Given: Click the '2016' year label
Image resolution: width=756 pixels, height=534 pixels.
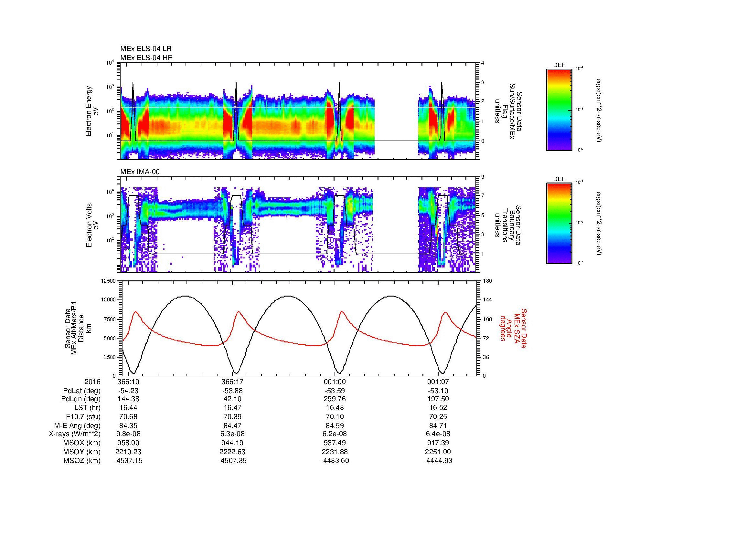Looking at the screenshot, I should pos(92,382).
